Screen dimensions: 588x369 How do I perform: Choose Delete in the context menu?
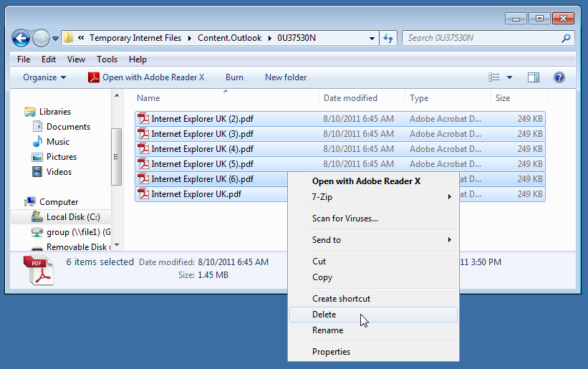[374, 315]
